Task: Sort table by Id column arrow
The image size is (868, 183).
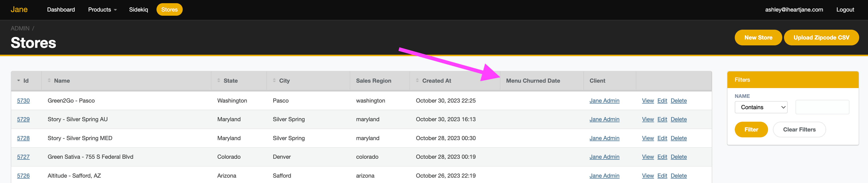Action: 19,81
